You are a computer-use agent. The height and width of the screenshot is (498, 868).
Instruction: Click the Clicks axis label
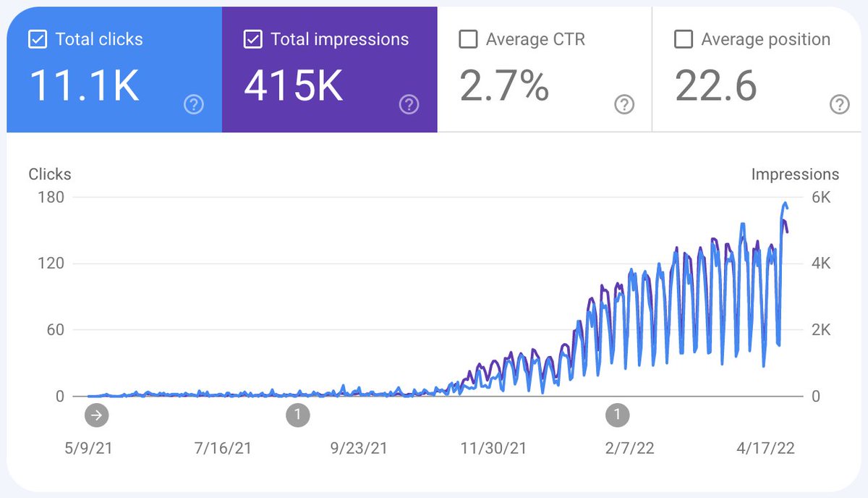click(x=50, y=174)
